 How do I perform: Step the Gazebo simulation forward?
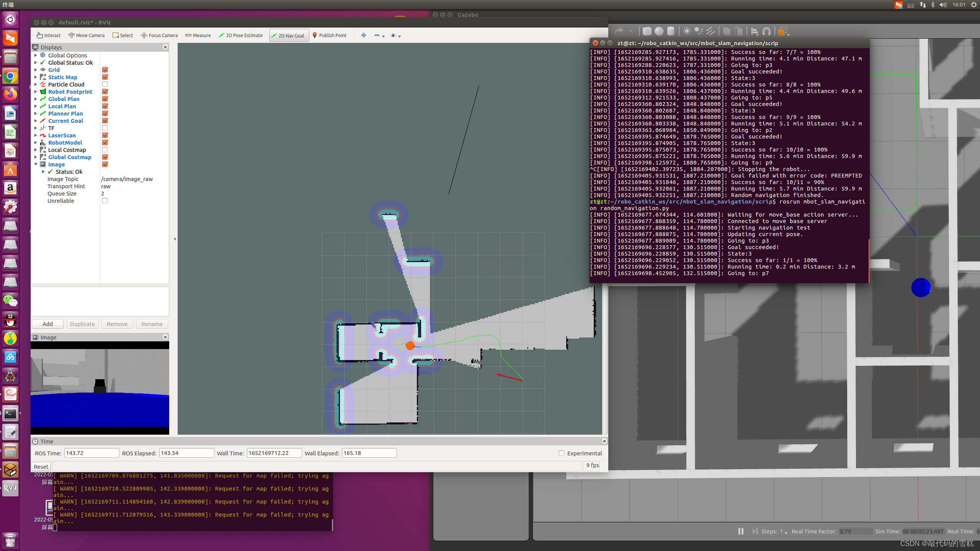click(x=755, y=531)
